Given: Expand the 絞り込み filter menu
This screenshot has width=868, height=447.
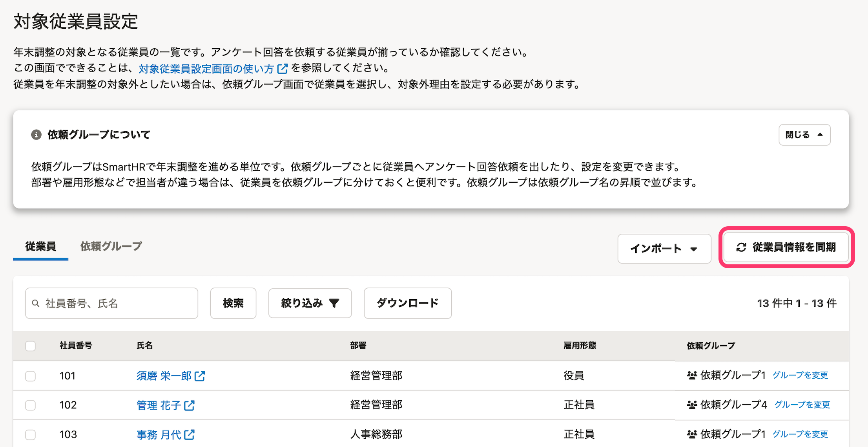Looking at the screenshot, I should pyautogui.click(x=310, y=303).
